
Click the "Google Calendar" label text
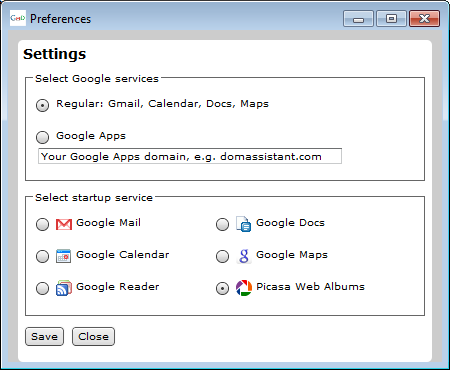[123, 255]
